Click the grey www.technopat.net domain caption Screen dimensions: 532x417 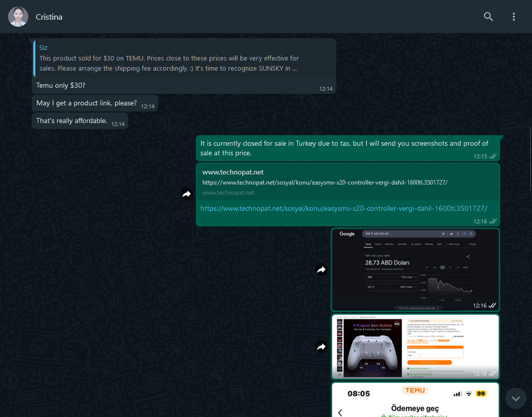(228, 193)
